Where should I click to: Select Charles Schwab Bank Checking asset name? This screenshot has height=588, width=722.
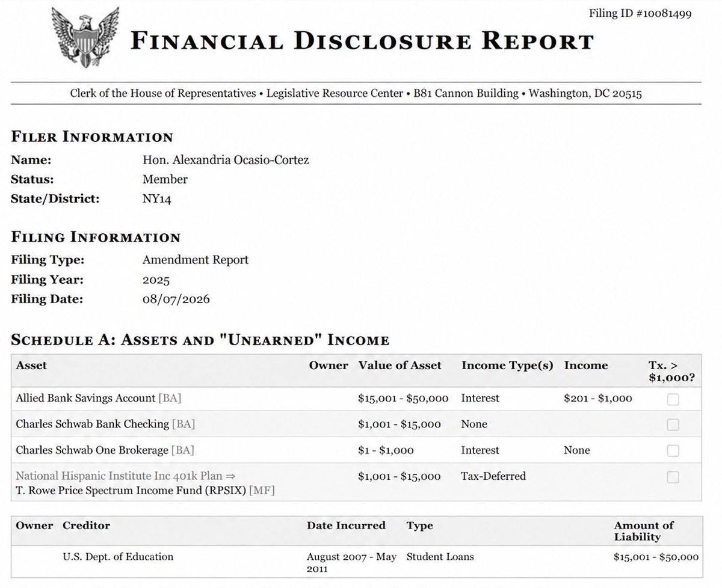pyautogui.click(x=92, y=424)
